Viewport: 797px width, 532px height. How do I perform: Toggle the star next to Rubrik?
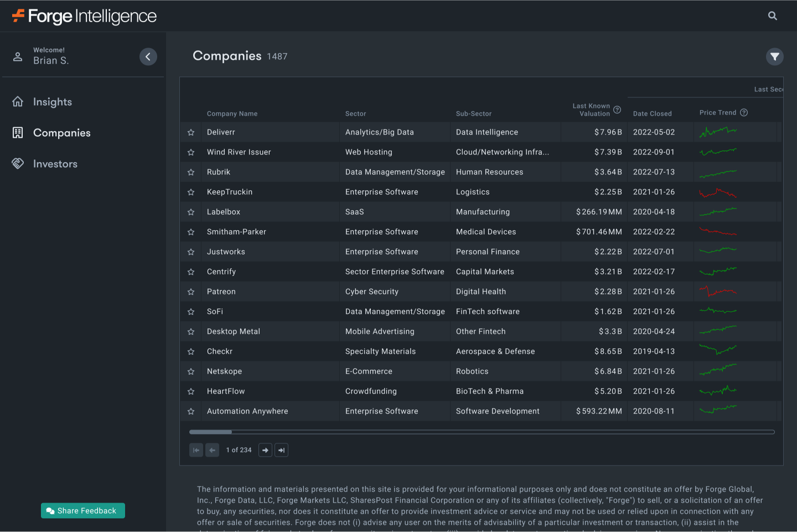tap(191, 172)
